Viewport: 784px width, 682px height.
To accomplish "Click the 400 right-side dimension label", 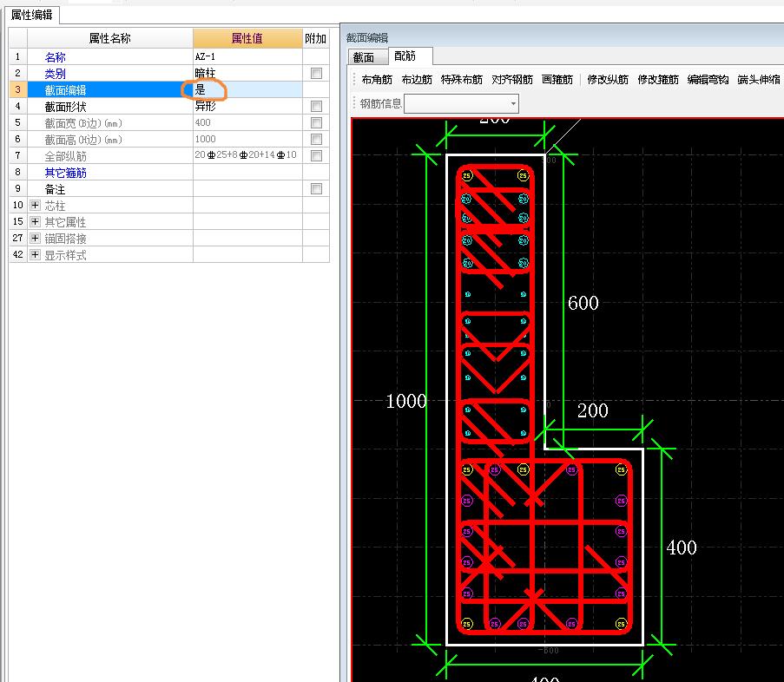I will (682, 548).
